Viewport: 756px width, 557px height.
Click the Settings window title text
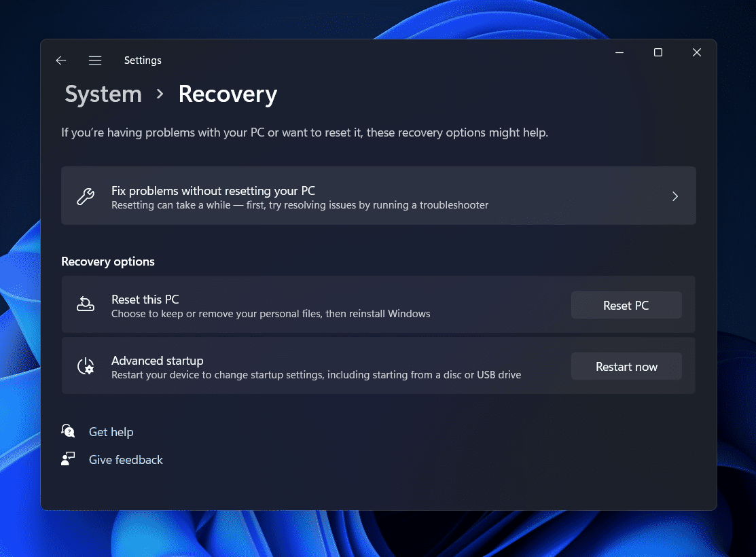pos(143,60)
